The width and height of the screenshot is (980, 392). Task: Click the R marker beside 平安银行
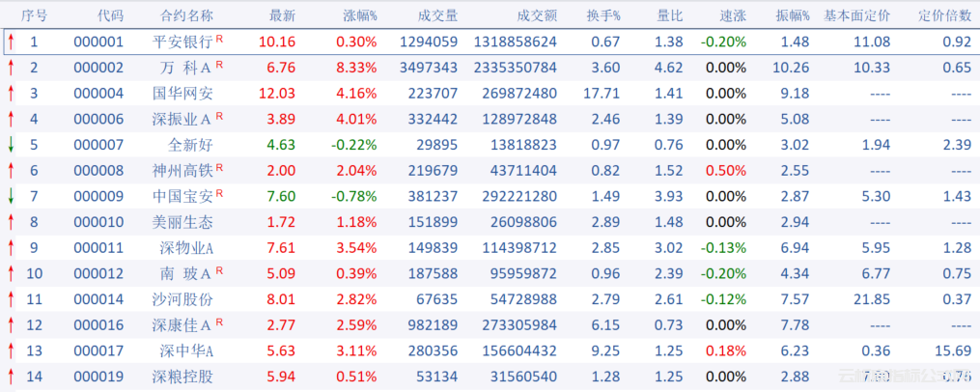pos(219,39)
